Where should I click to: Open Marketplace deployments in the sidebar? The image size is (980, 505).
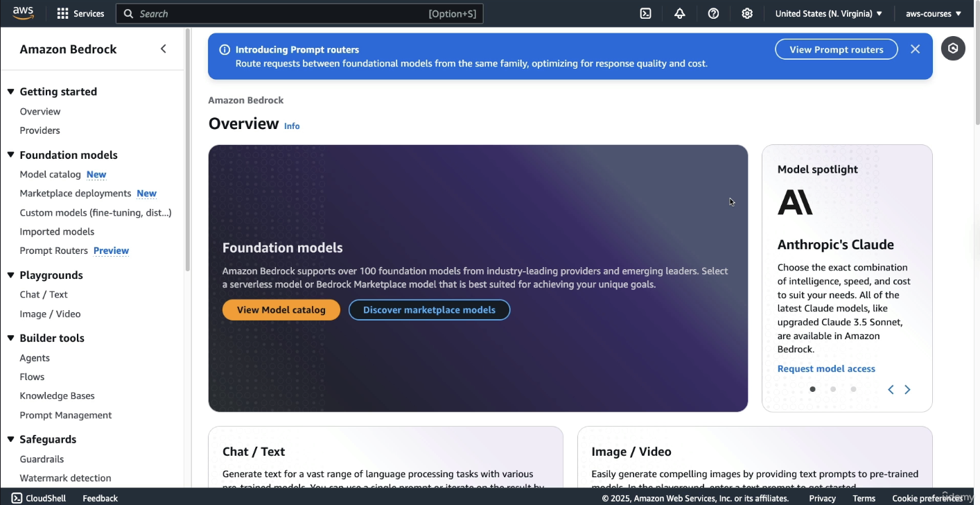click(76, 194)
